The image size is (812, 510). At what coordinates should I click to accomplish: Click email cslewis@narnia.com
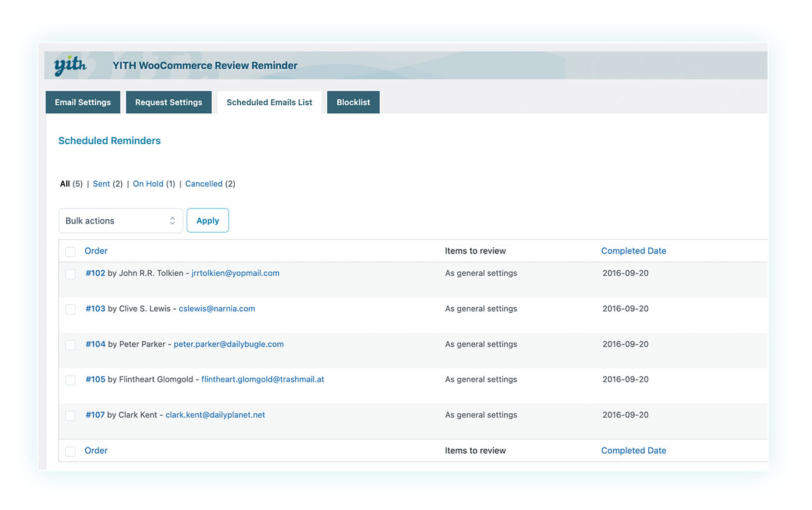[x=217, y=308]
